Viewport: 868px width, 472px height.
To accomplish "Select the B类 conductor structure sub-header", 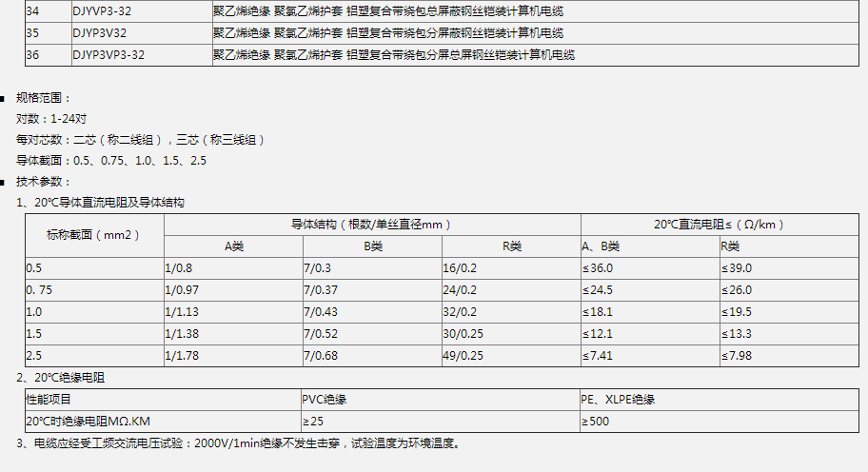I will point(372,246).
